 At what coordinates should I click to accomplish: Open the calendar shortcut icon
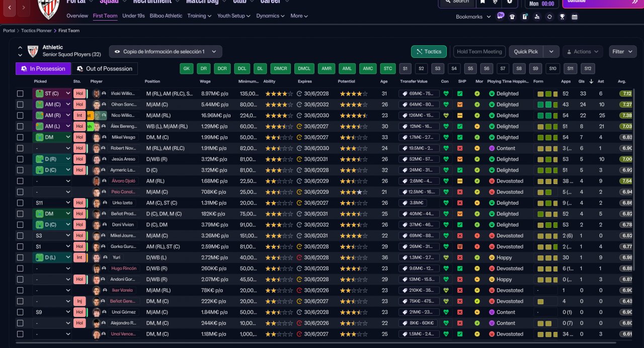pyautogui.click(x=575, y=17)
